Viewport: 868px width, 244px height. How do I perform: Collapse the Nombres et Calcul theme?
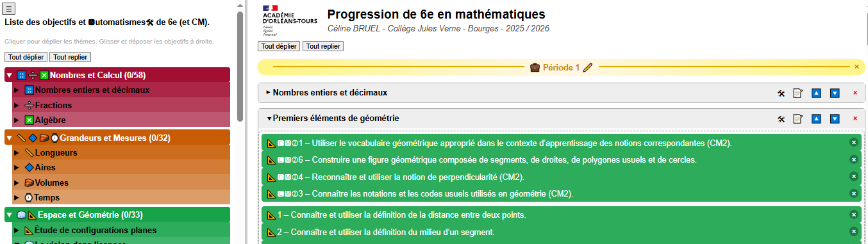[9, 76]
